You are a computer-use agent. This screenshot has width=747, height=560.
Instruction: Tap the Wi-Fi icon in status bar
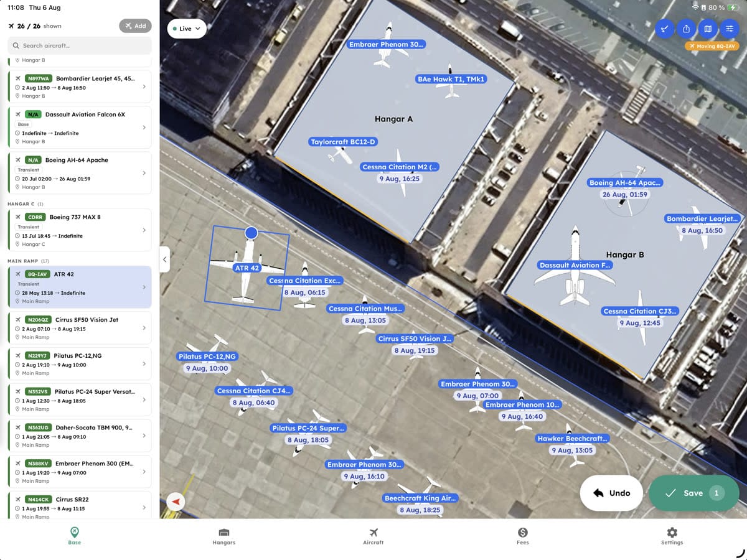tap(695, 7)
